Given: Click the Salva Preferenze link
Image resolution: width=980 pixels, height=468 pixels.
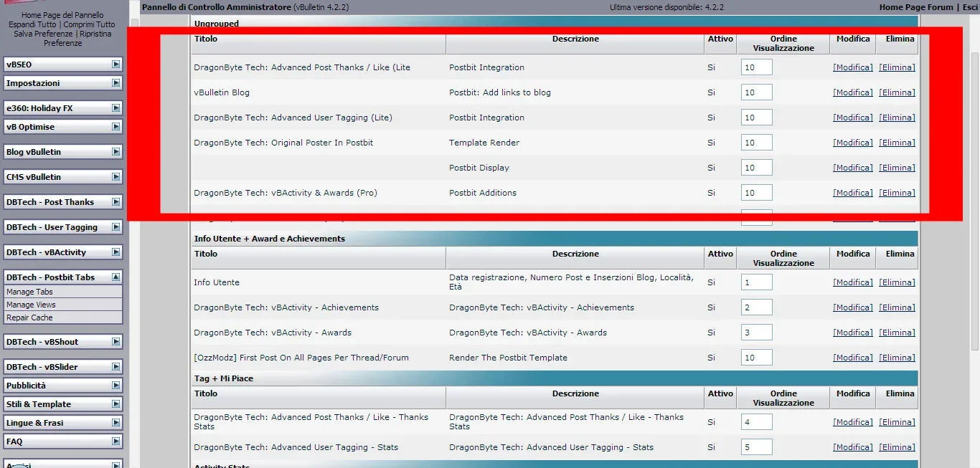Looking at the screenshot, I should tap(43, 34).
